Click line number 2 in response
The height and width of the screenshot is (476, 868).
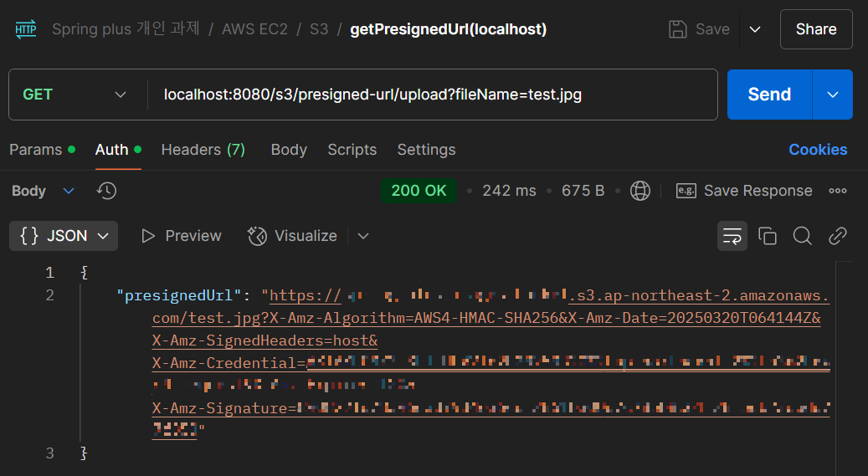50,295
